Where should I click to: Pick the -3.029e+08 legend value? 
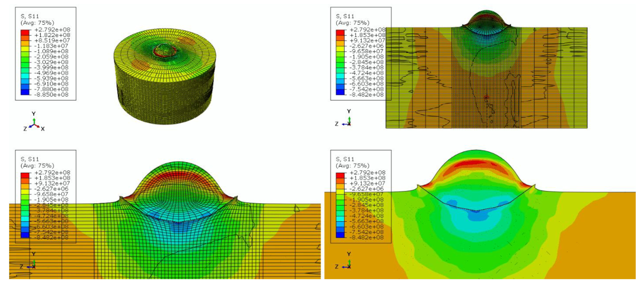point(51,62)
